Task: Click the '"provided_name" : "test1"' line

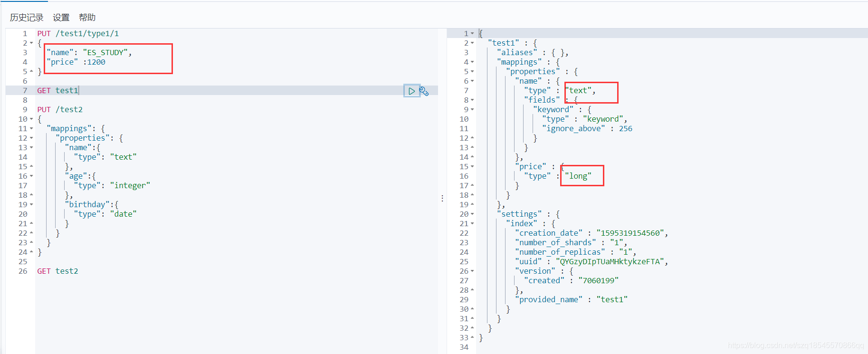Action: [572, 299]
